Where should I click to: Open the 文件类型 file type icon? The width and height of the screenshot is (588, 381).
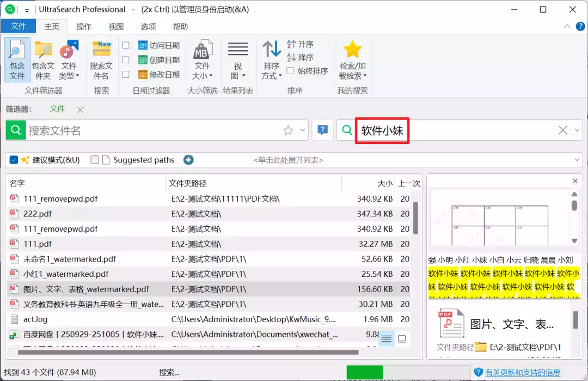(x=69, y=52)
